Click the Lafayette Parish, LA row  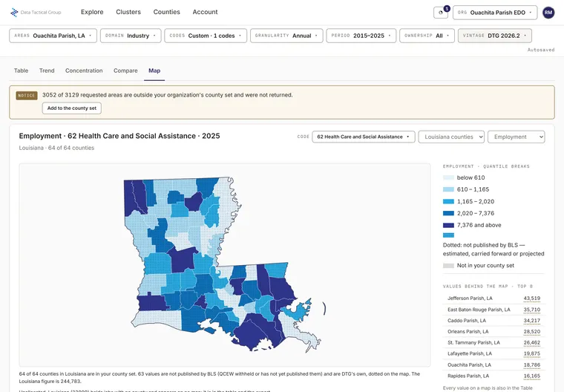[x=493, y=354]
